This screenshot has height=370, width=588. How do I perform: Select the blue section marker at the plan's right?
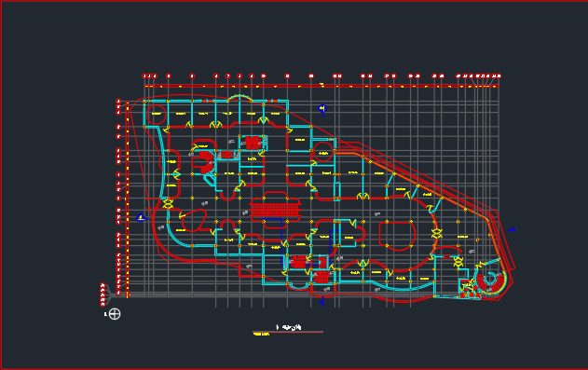point(512,229)
